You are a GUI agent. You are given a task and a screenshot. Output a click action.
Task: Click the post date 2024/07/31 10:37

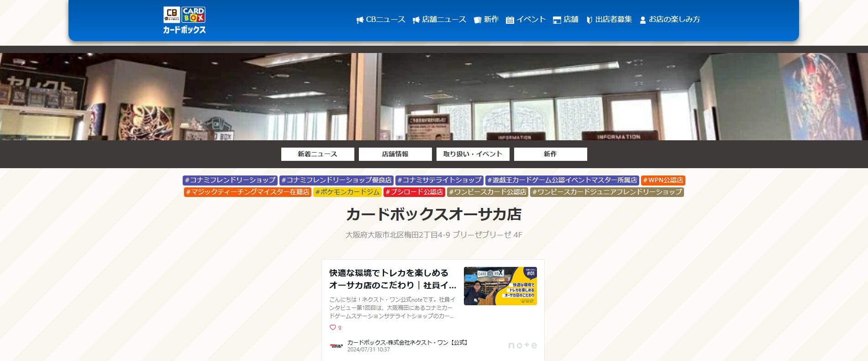[x=368, y=350]
